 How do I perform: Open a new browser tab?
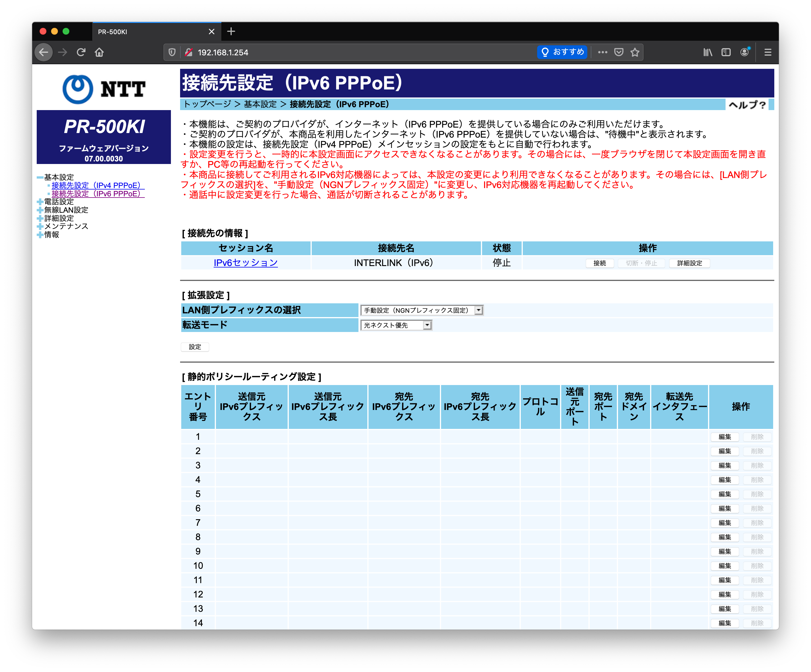coord(231,32)
